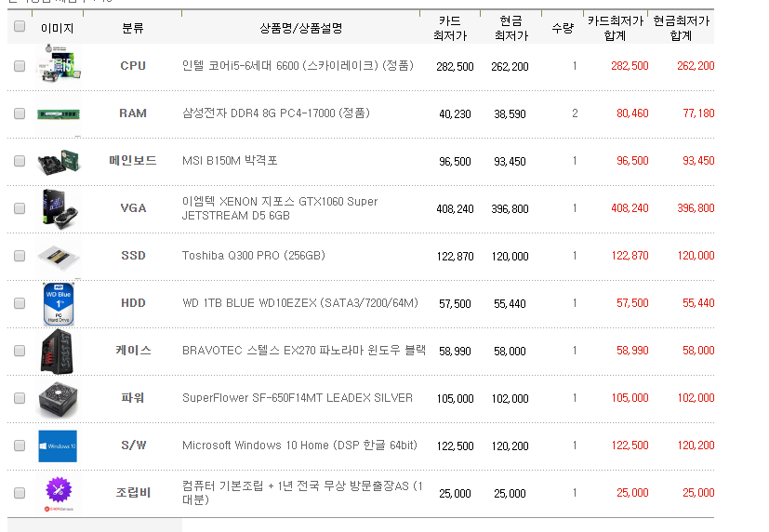This screenshot has height=532, width=769.
Task: Click the Windows 10 logo icon
Action: pos(57,446)
